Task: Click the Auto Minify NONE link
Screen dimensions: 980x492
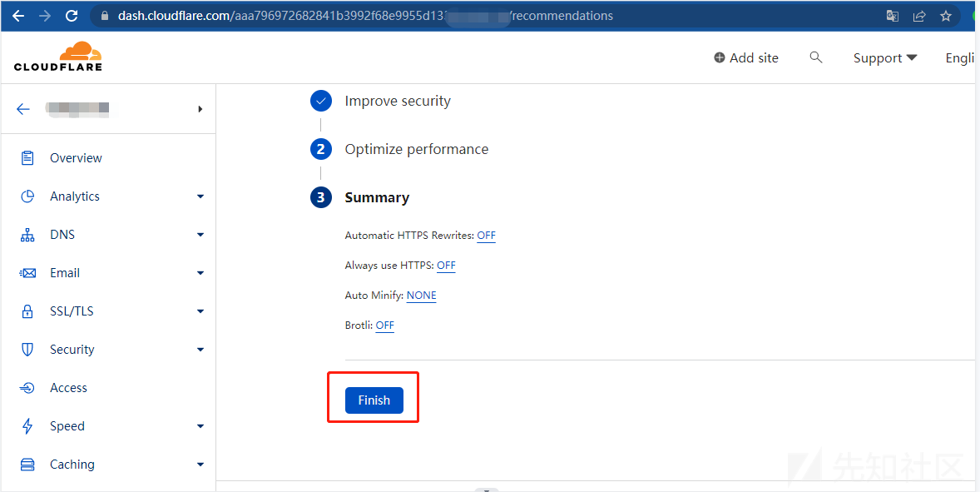Action: 421,296
